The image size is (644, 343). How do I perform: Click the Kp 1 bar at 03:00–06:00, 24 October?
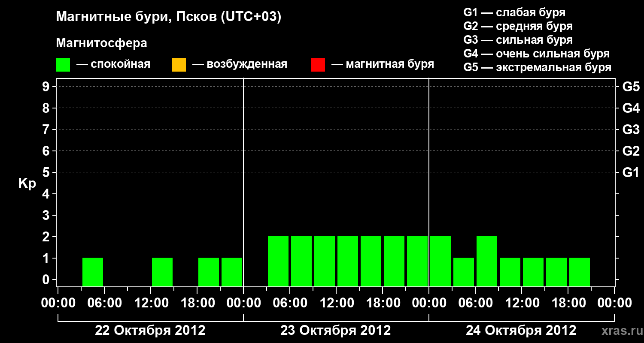464,272
